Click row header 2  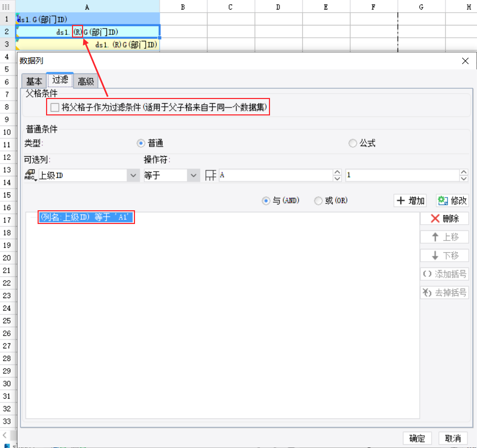(x=7, y=32)
